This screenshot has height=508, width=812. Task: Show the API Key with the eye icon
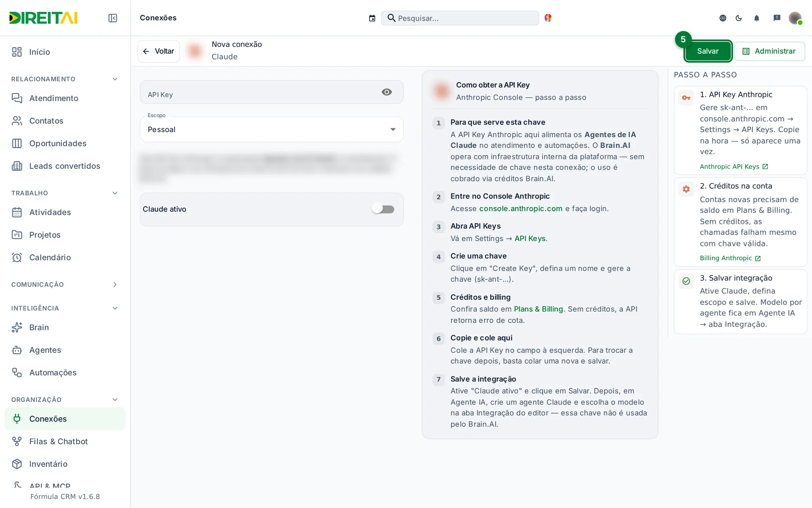(387, 92)
